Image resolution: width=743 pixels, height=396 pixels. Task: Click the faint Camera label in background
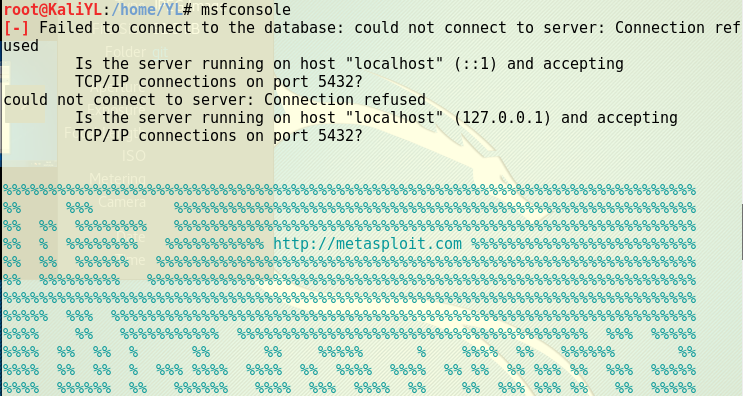coord(122,202)
